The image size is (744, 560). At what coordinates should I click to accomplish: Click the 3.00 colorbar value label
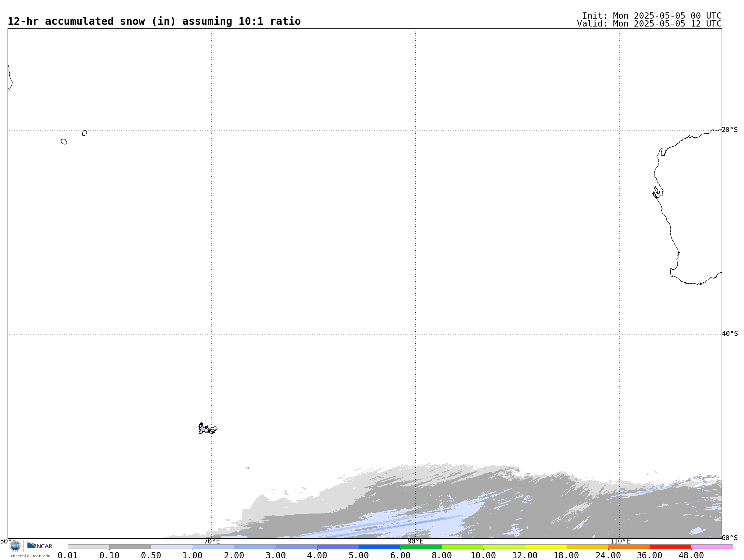[x=276, y=556]
